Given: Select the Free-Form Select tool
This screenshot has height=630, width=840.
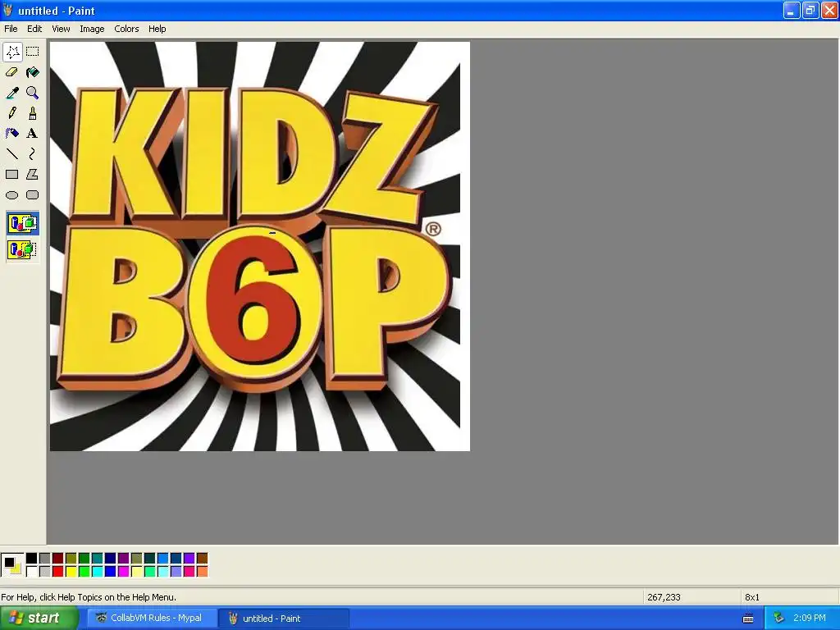Looking at the screenshot, I should (x=12, y=52).
